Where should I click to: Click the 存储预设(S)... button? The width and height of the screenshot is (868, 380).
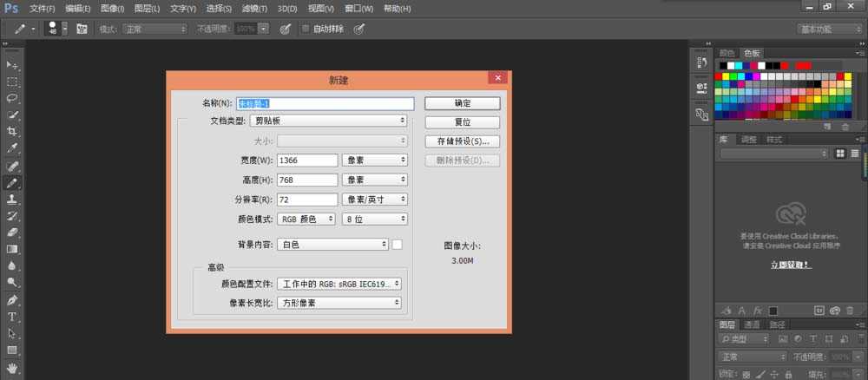[462, 141]
